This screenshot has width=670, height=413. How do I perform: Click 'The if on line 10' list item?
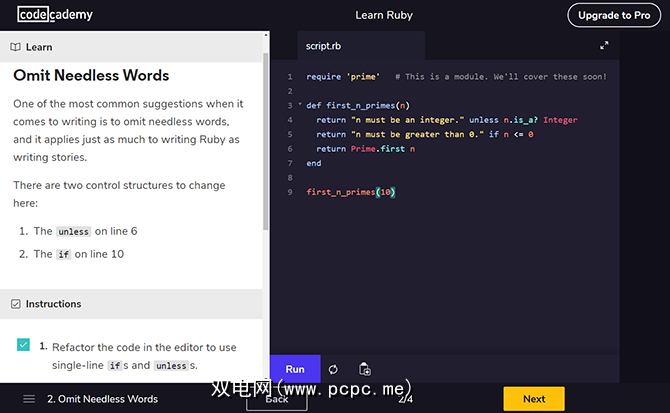79,254
